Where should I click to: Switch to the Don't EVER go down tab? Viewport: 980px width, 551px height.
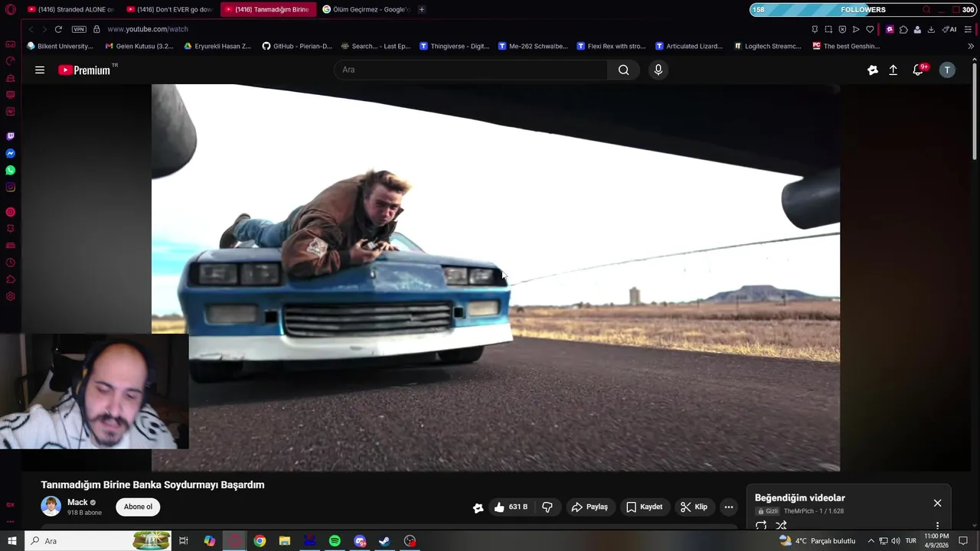[170, 9]
